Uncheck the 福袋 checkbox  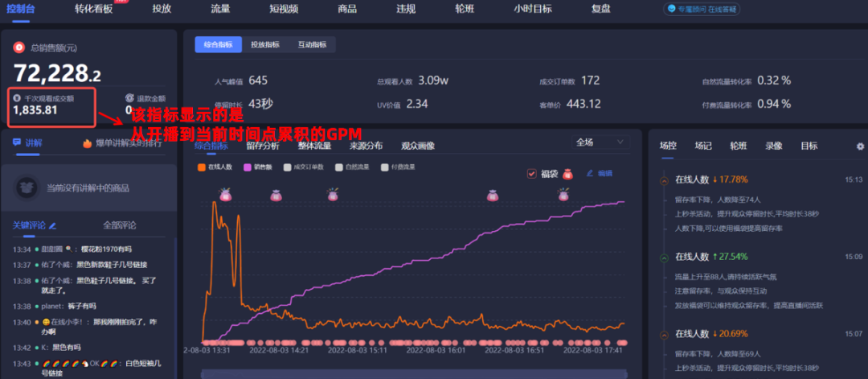[x=532, y=174]
